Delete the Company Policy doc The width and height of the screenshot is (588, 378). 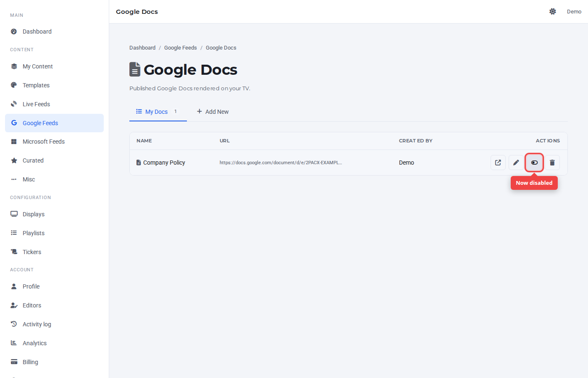coord(552,163)
